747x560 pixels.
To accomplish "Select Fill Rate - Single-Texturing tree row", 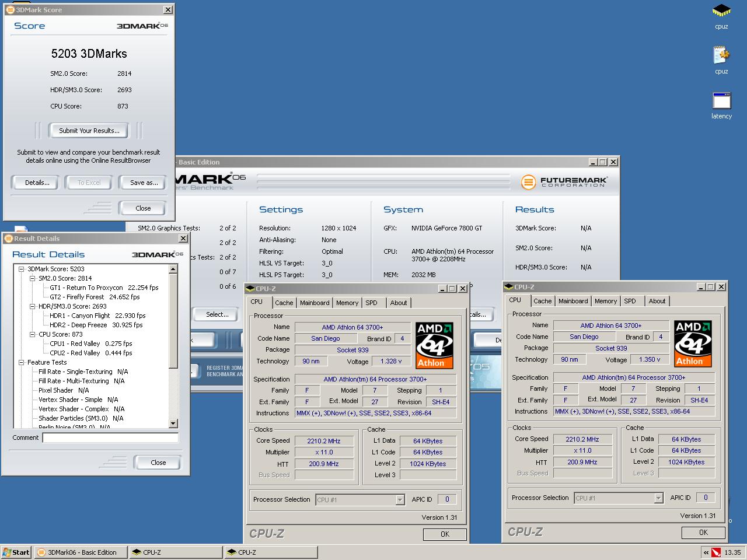I will 83,372.
